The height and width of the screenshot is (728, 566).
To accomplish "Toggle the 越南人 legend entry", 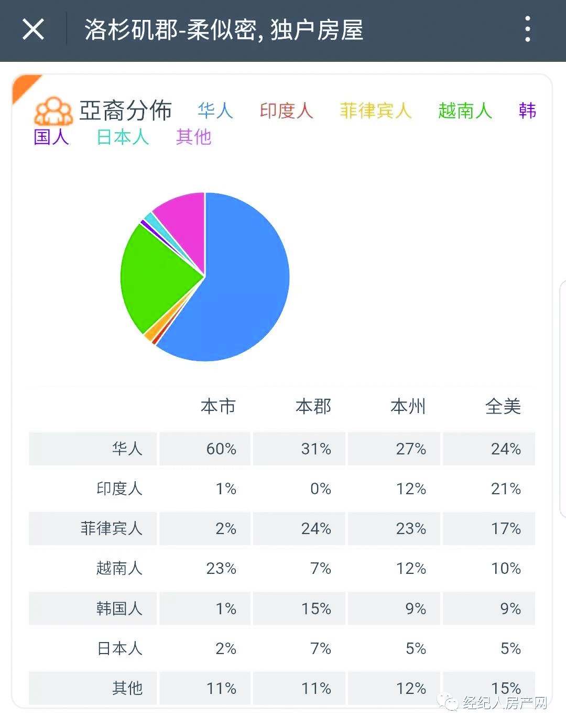I will (x=465, y=111).
